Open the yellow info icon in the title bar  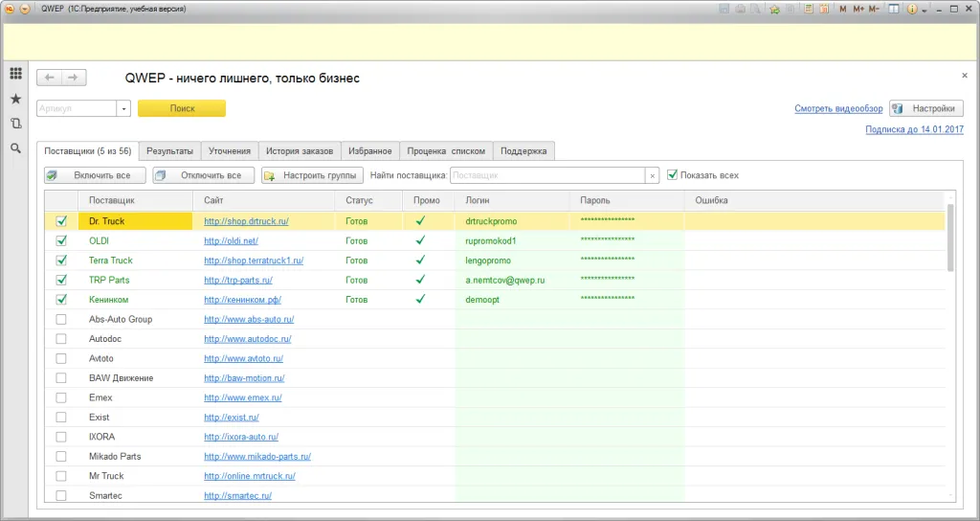pyautogui.click(x=912, y=9)
